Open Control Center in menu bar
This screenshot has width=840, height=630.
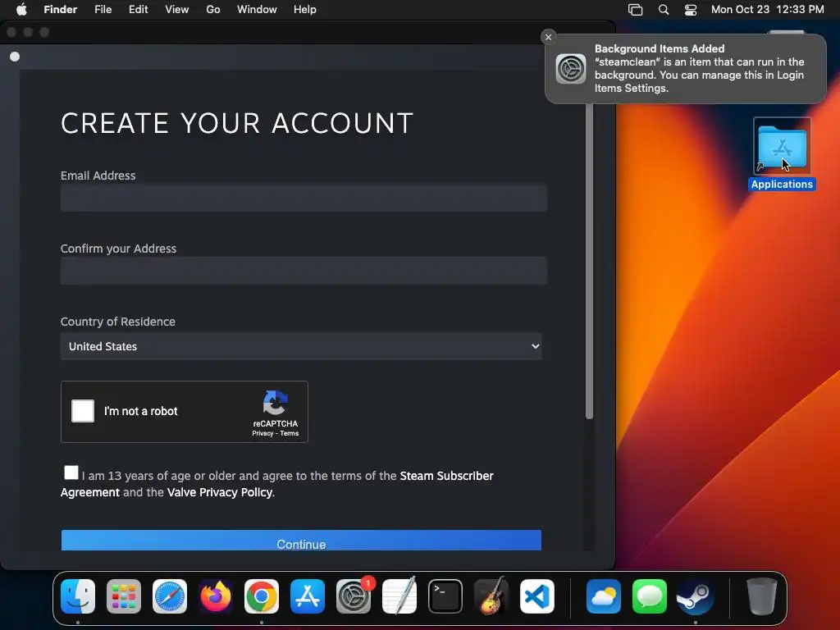tap(691, 10)
